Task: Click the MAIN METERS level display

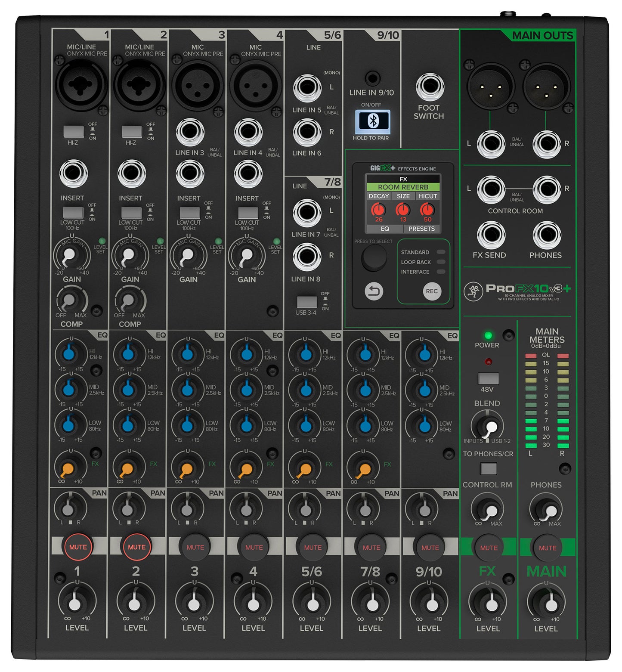Action: coord(547,400)
